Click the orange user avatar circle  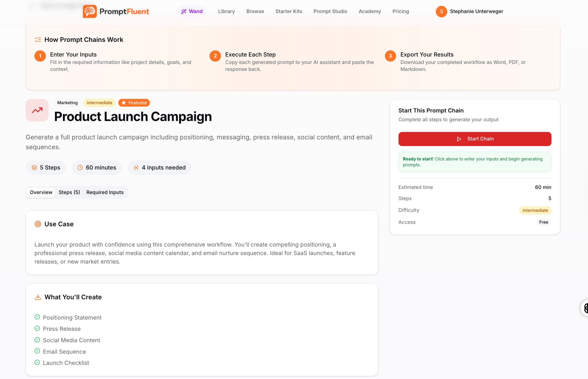pyautogui.click(x=441, y=11)
